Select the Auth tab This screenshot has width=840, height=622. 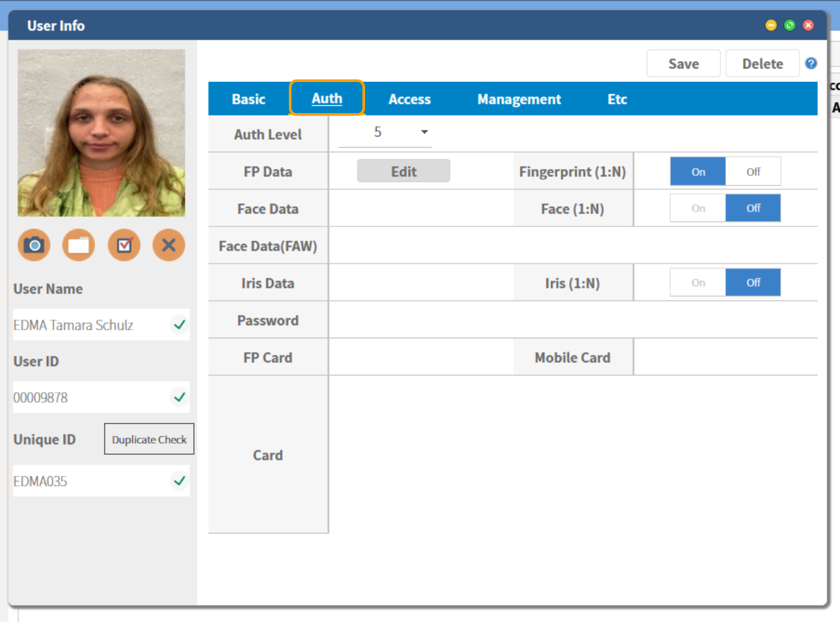pyautogui.click(x=327, y=98)
